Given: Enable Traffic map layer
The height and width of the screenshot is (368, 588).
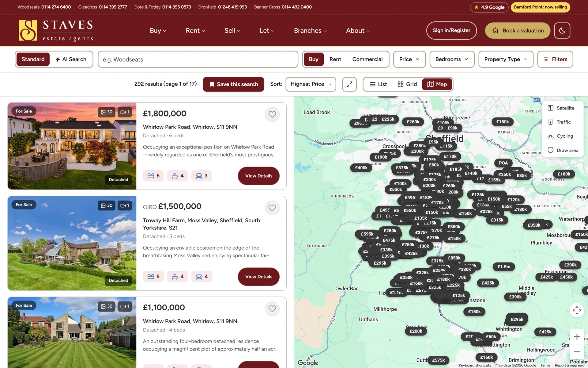Looking at the screenshot, I should click(562, 122).
